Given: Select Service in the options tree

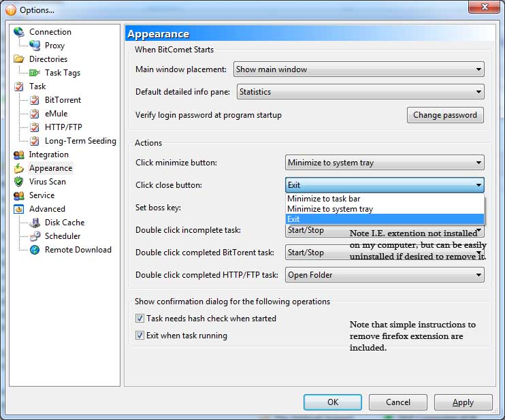Looking at the screenshot, I should coord(42,195).
